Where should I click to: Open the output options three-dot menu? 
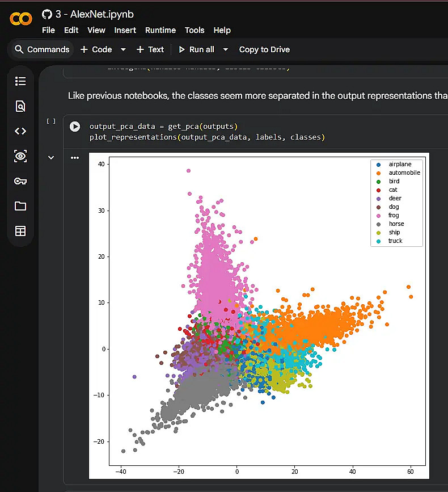tap(75, 158)
